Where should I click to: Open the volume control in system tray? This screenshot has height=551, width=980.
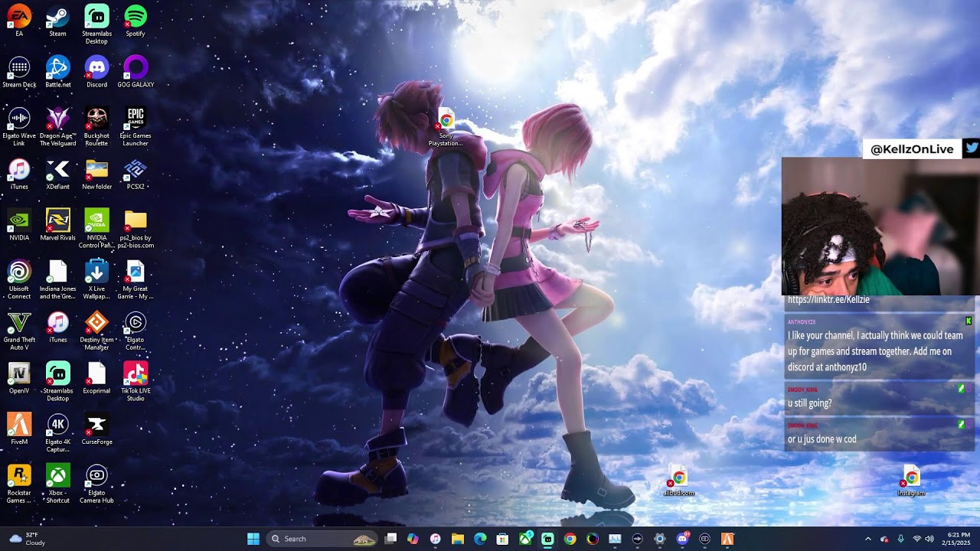929,539
